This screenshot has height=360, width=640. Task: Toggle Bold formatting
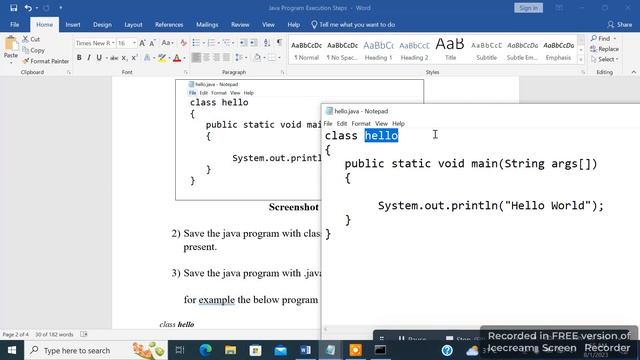click(x=79, y=58)
